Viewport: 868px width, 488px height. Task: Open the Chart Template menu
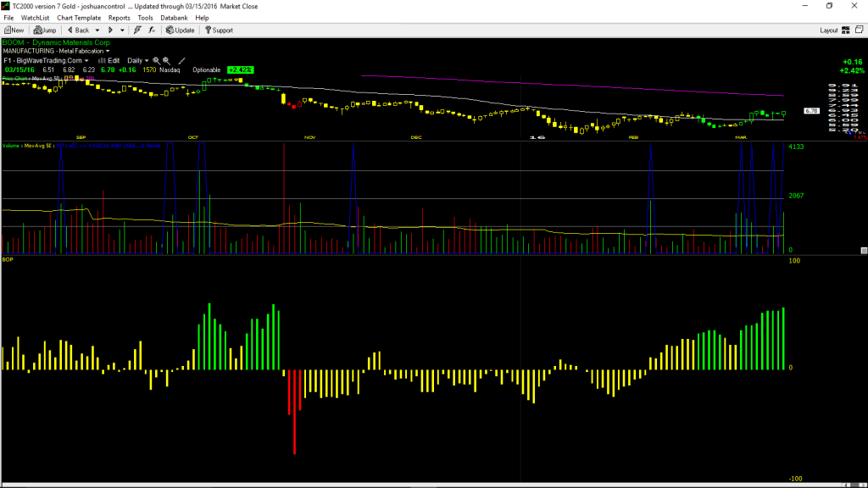(x=79, y=18)
